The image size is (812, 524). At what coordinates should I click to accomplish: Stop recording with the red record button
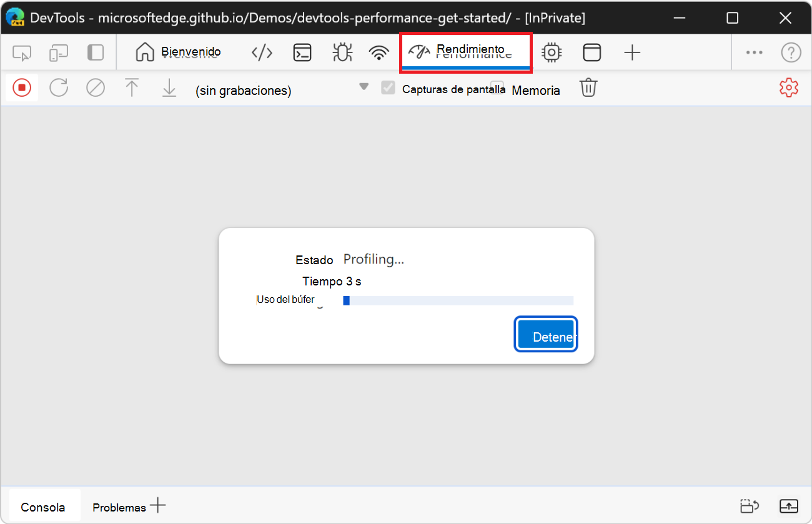[22, 88]
